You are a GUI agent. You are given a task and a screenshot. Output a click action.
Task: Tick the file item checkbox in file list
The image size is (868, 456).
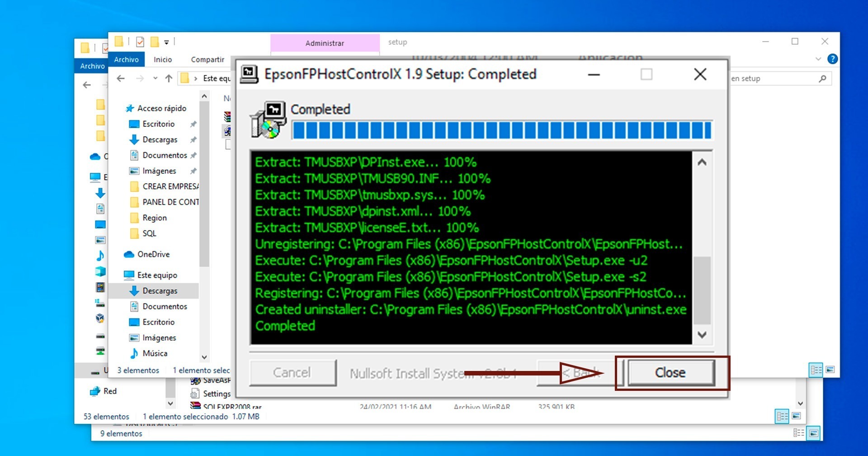(228, 144)
